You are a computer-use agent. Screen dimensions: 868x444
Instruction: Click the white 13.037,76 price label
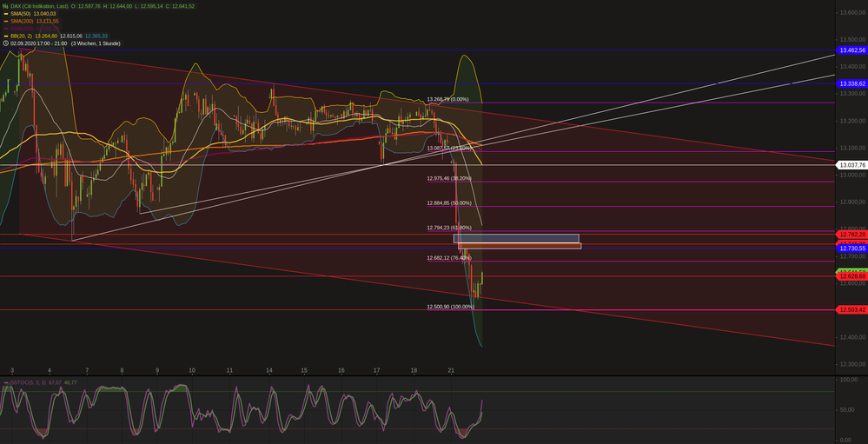(851, 164)
